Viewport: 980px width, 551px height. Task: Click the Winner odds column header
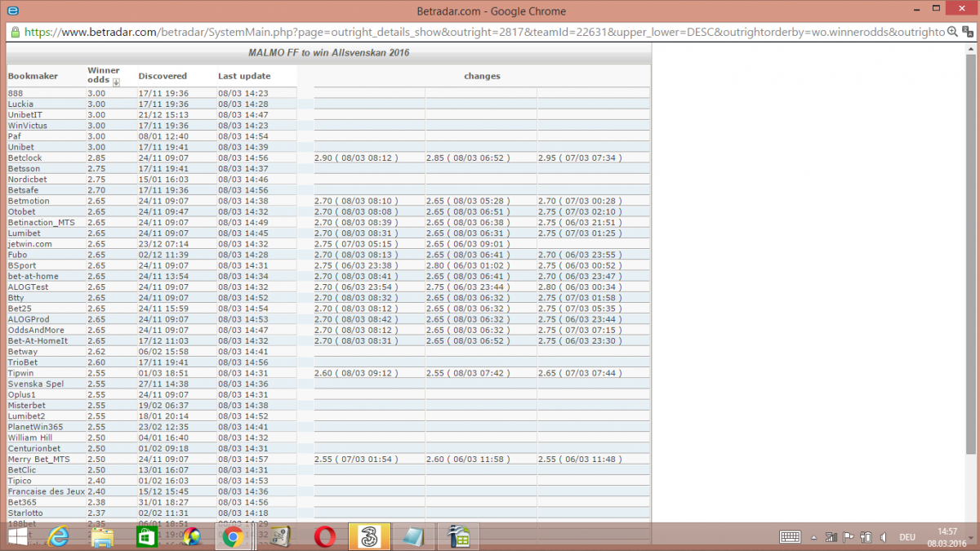pos(104,75)
